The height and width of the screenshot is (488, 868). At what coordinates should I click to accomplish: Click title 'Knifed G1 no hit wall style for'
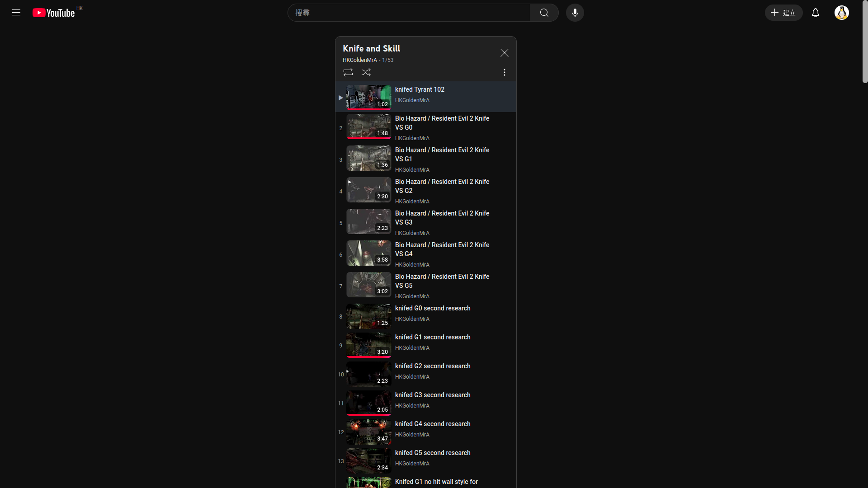(436, 482)
